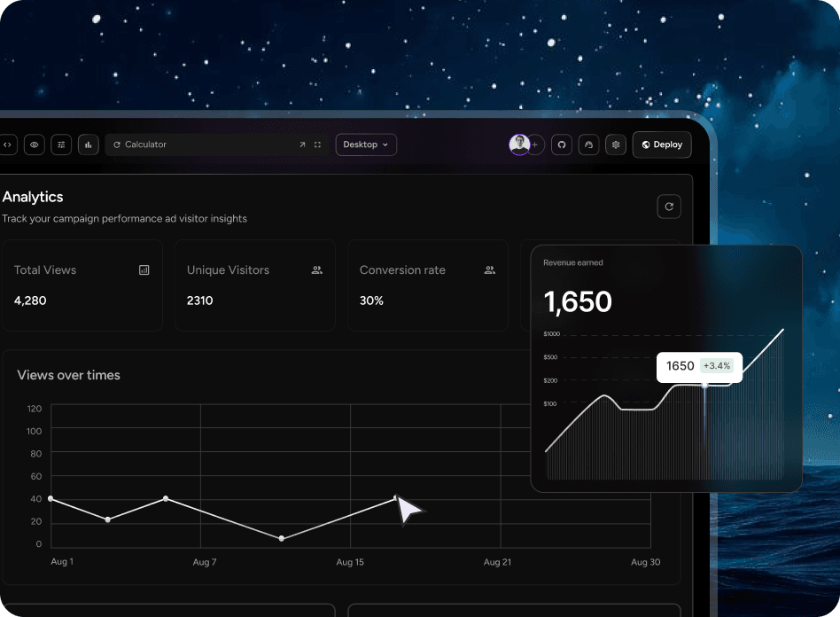Viewport: 840px width, 617px height.
Task: Click the Aug 30 axis label
Action: [646, 562]
